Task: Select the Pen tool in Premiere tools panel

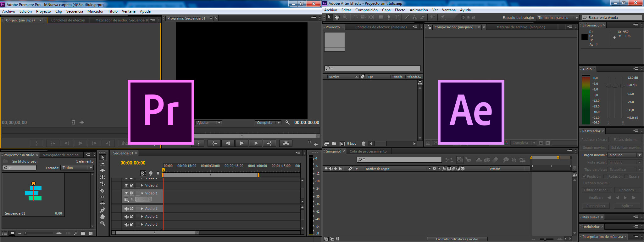Action: [x=103, y=210]
